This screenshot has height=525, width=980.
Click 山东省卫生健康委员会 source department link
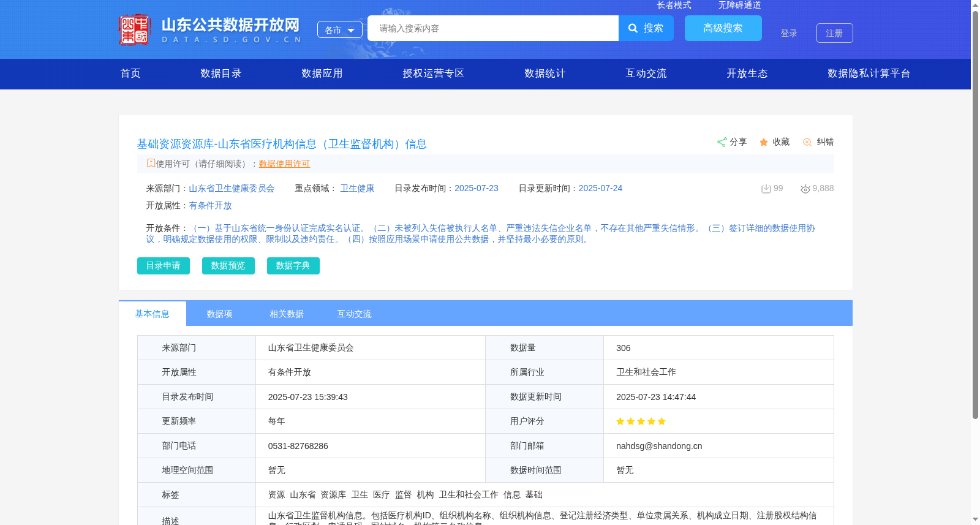tap(232, 188)
